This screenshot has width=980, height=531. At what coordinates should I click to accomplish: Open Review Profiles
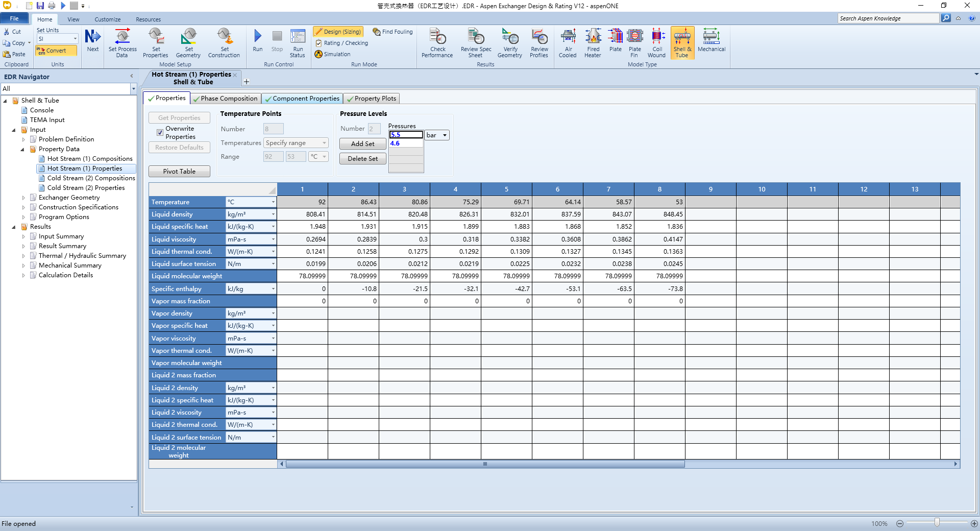(x=539, y=43)
